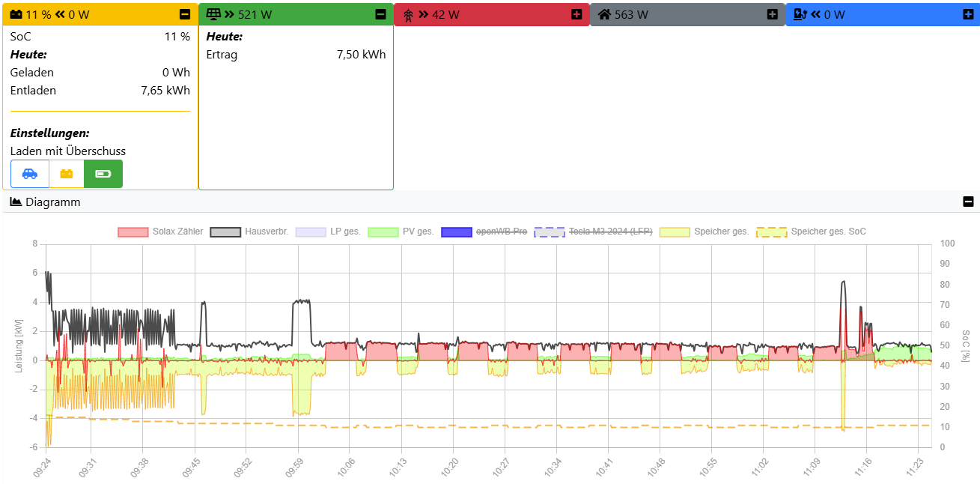Click the chart icon beside Diagramm
Screen dimensions: 980x484
[15, 202]
